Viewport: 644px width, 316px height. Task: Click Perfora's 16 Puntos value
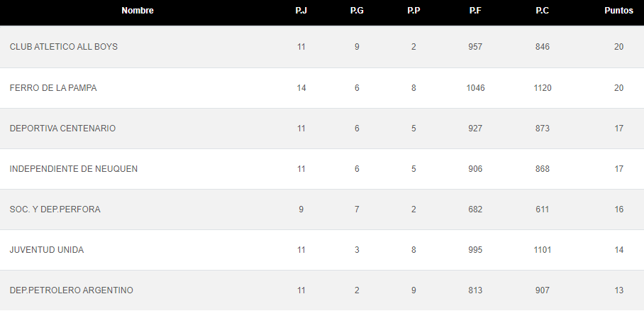[x=618, y=209]
